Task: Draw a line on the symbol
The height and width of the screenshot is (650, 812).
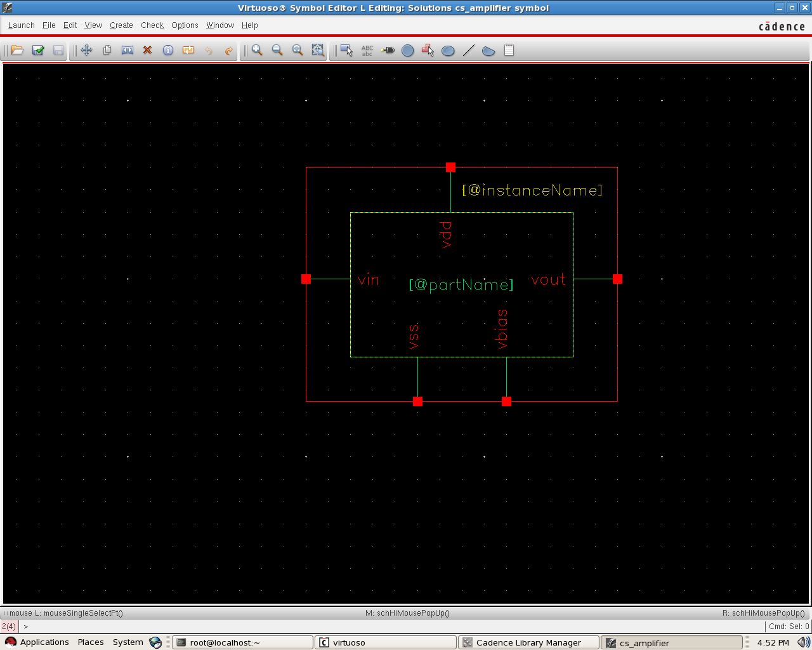Action: (468, 50)
